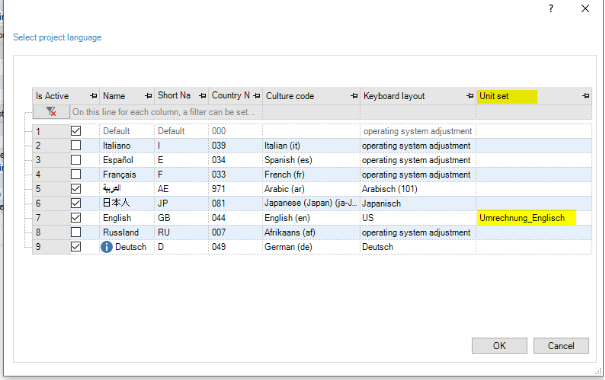Click the Japanese (Japan) culture code cell
Screen dimensions: 605x380
[x=311, y=203]
